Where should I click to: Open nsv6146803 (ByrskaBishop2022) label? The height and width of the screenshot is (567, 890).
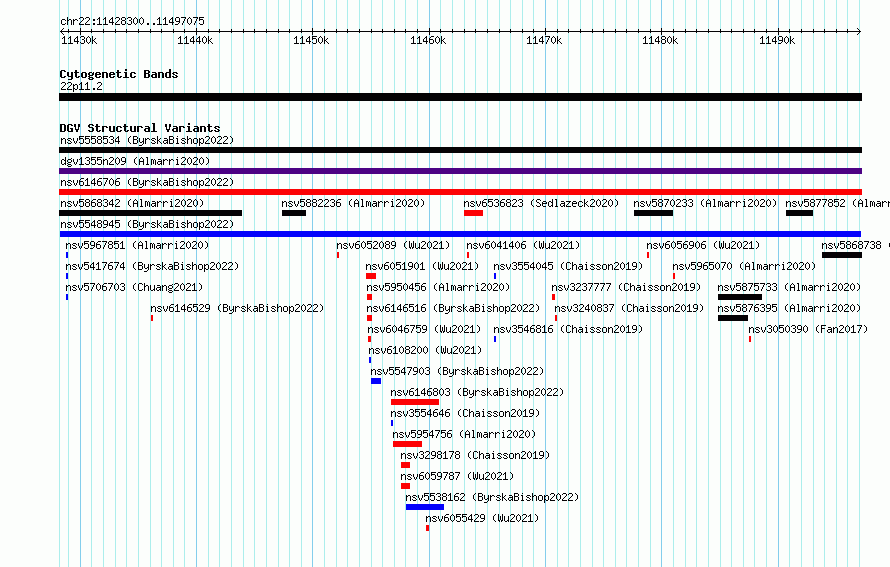(x=477, y=392)
